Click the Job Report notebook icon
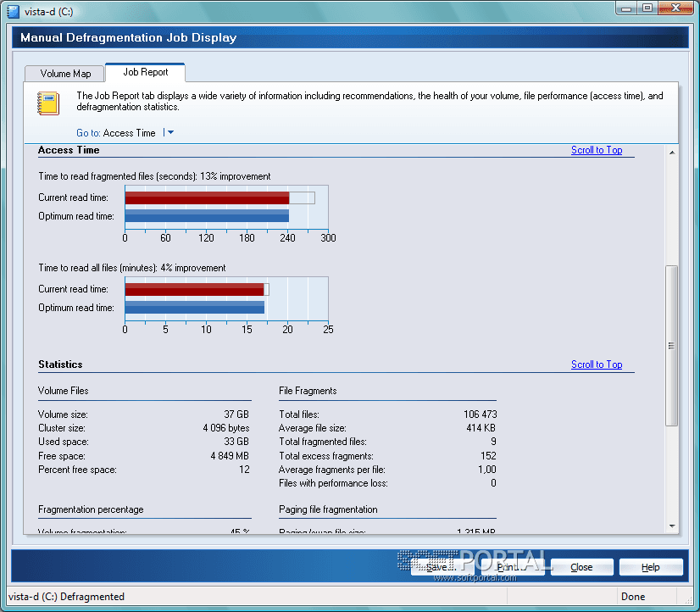The height and width of the screenshot is (612, 700). [x=48, y=103]
